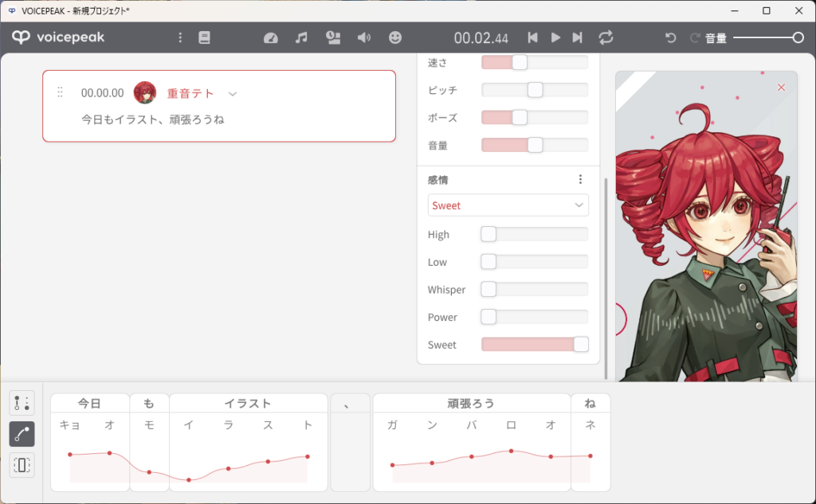The image size is (816, 504).
Task: Toggle the loop playback icon
Action: (606, 37)
